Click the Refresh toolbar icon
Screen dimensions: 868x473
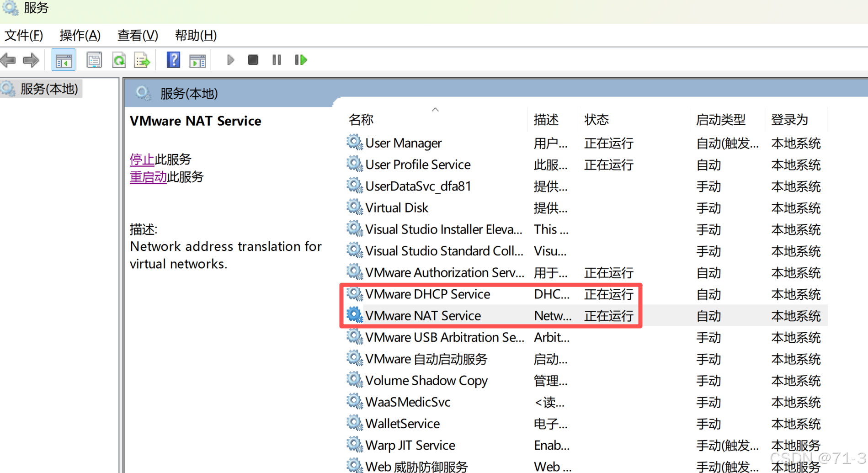pos(119,60)
